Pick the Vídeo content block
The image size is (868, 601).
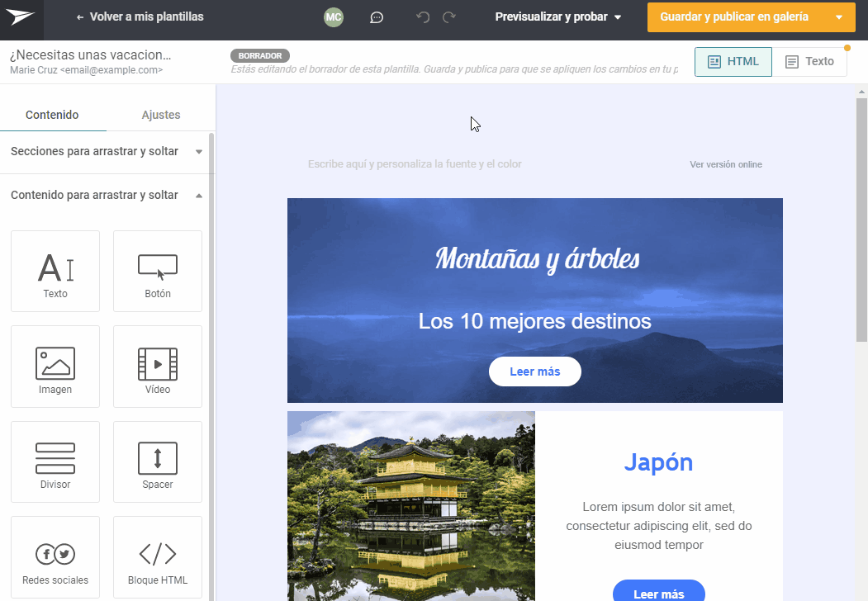158,367
